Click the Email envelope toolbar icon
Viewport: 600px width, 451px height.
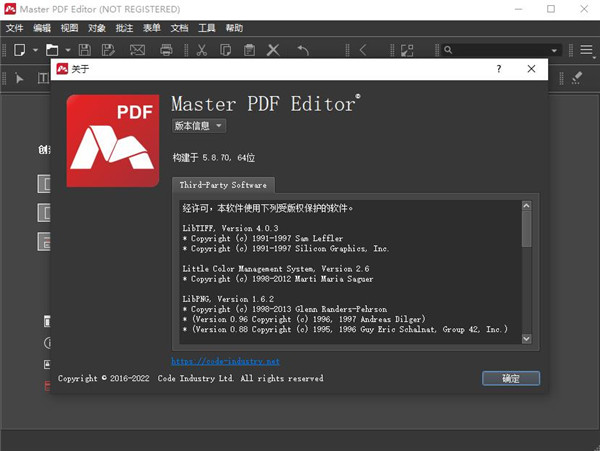pyautogui.click(x=137, y=50)
